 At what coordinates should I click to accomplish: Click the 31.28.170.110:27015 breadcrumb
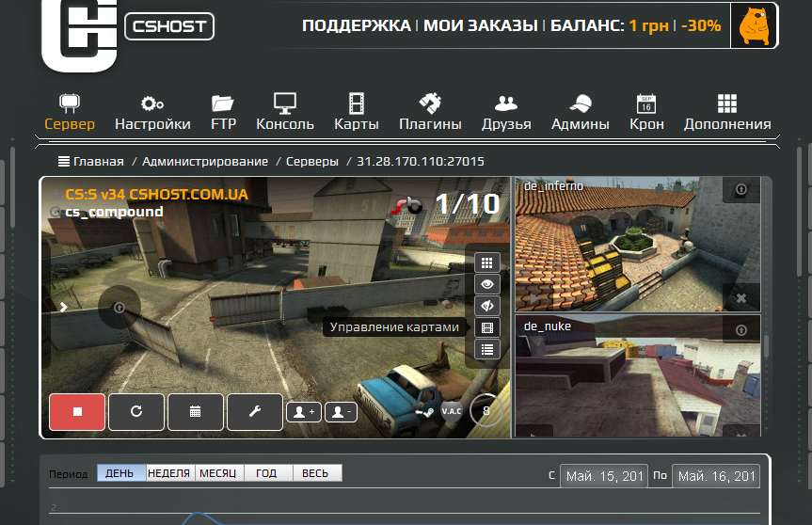click(421, 162)
